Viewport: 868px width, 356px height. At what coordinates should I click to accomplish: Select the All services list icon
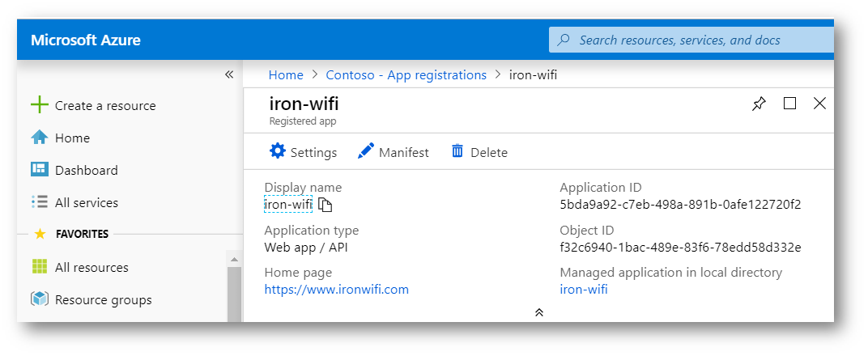40,202
